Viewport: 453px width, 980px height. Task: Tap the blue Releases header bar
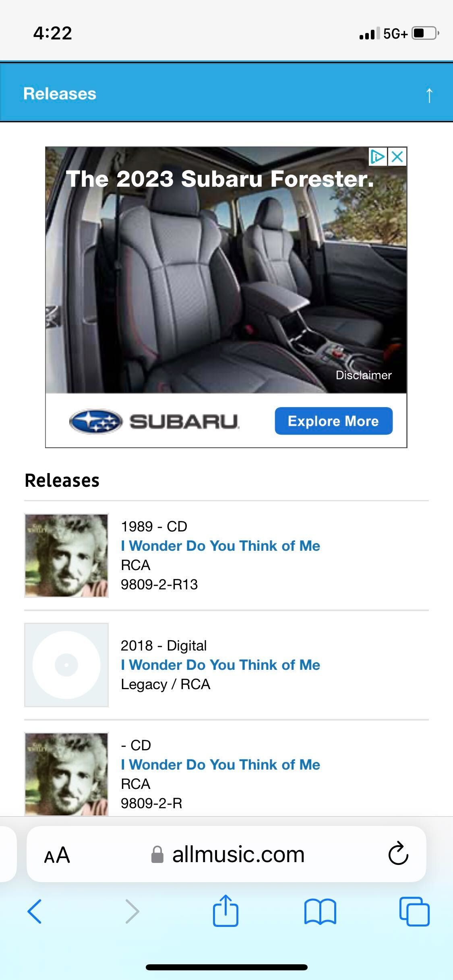(226, 93)
